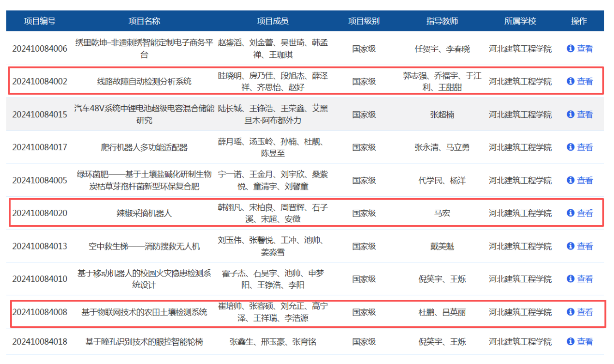Click info icon for project 202410084006
This screenshot has height=364, width=614.
coord(571,49)
